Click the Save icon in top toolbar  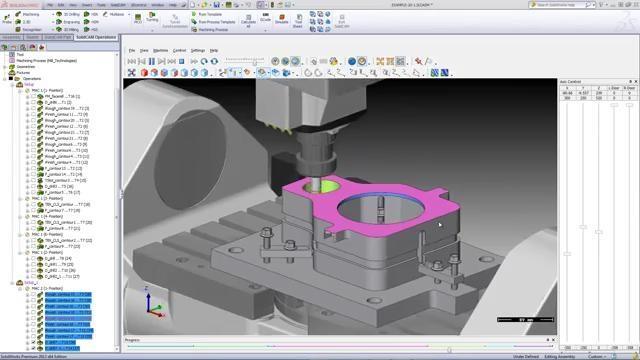(216, 5)
